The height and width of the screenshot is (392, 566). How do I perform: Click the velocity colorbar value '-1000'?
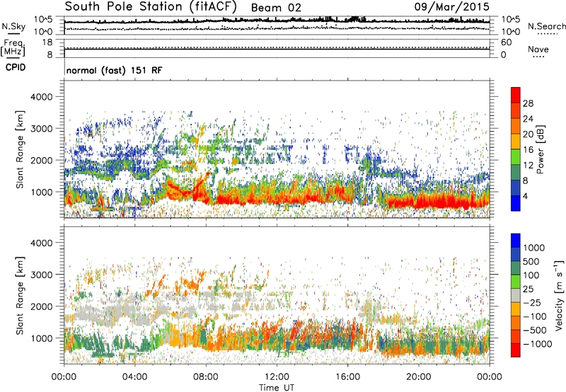pyautogui.click(x=538, y=344)
